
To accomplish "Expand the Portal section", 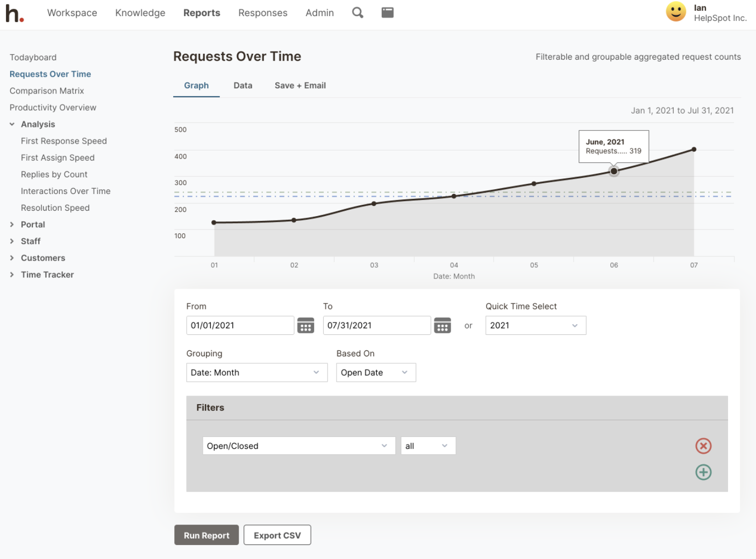I will pyautogui.click(x=12, y=225).
